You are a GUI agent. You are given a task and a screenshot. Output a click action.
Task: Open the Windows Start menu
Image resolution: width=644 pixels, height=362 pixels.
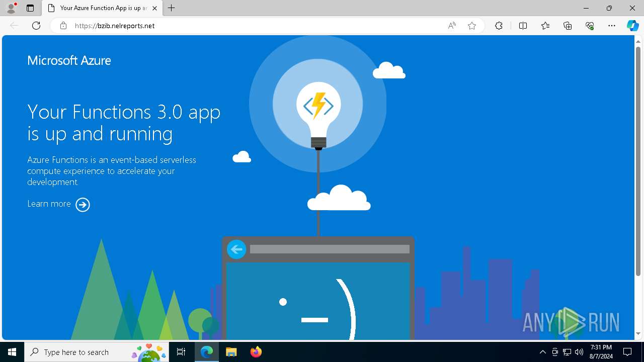coord(12,352)
